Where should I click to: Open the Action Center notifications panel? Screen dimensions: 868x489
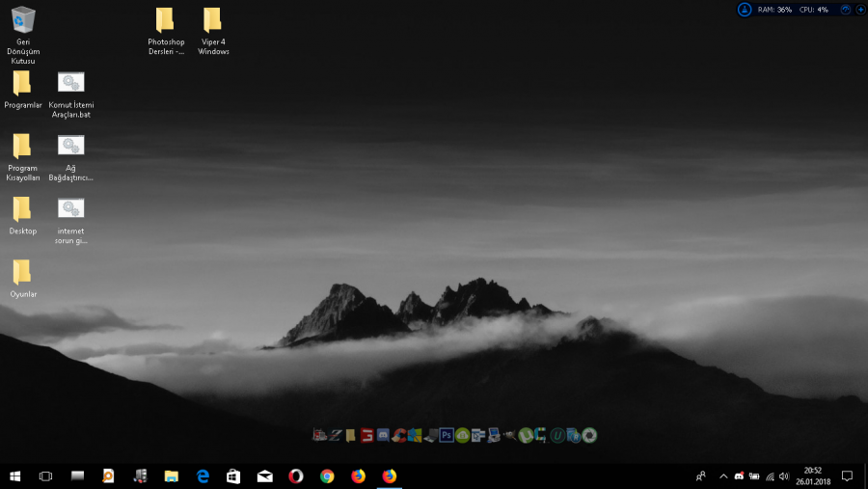[x=847, y=475]
